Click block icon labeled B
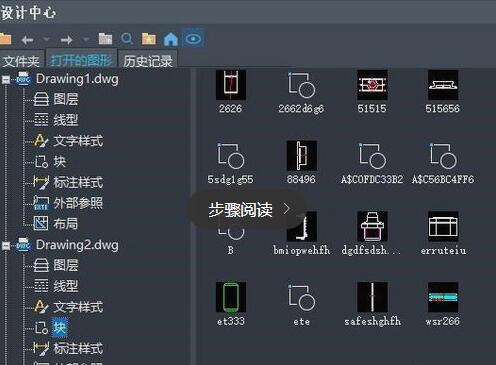Viewport: 496px width, 365px height. 231,233
